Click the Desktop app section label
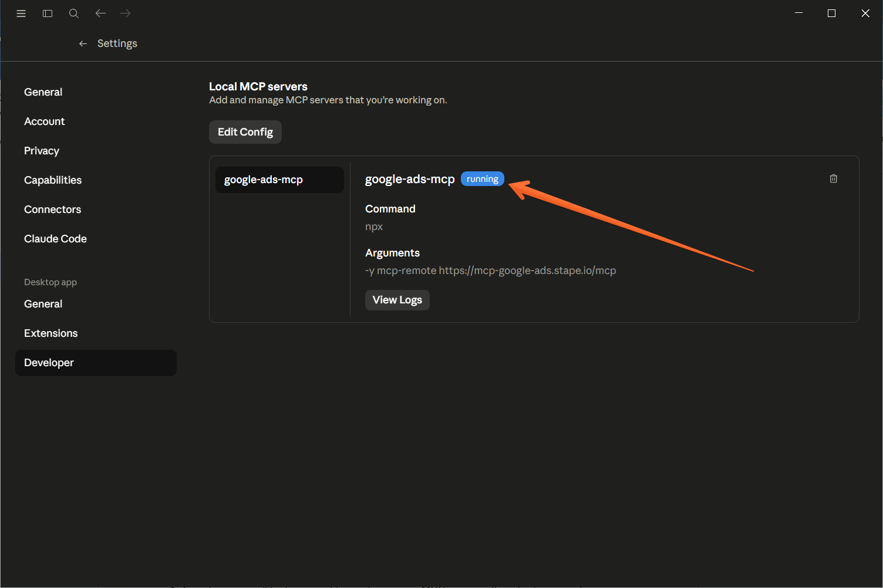Screen dimensions: 883x588 pos(50,282)
